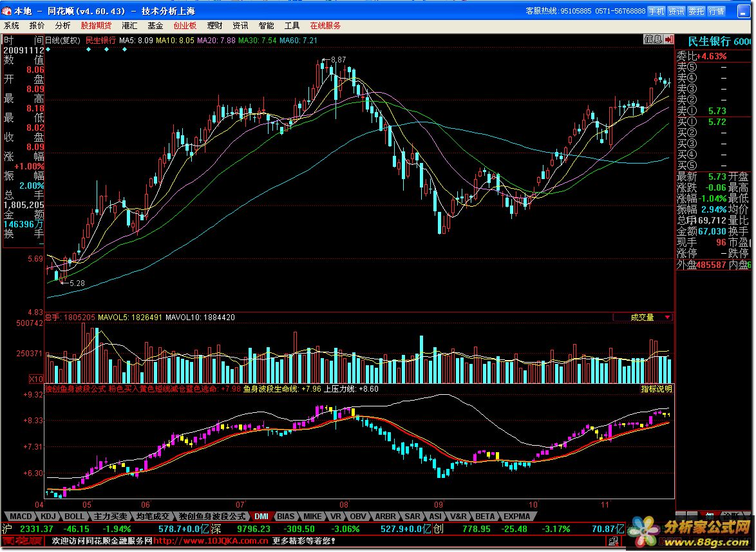This screenshot has height=552, width=756.
Task: Switch to the BOLL indicator tab
Action: [74, 517]
